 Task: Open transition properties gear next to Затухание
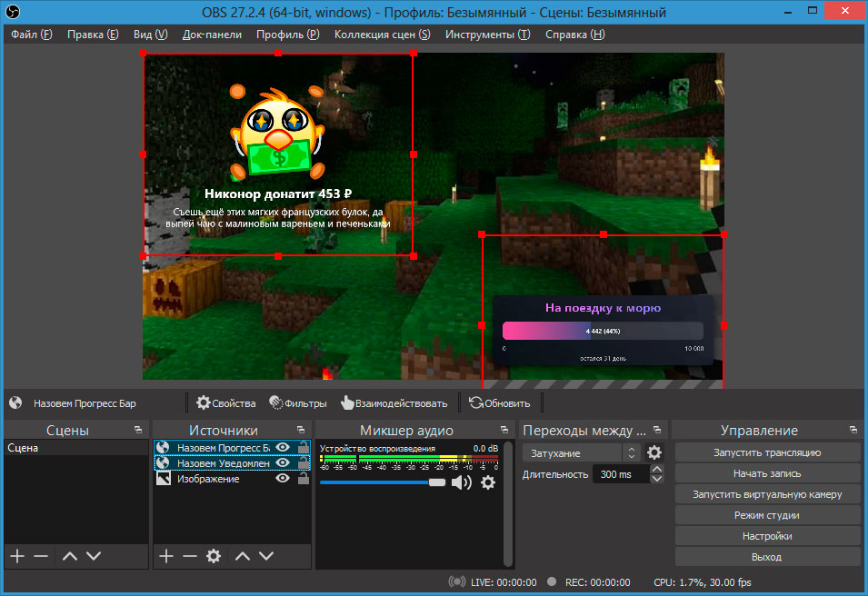[654, 452]
